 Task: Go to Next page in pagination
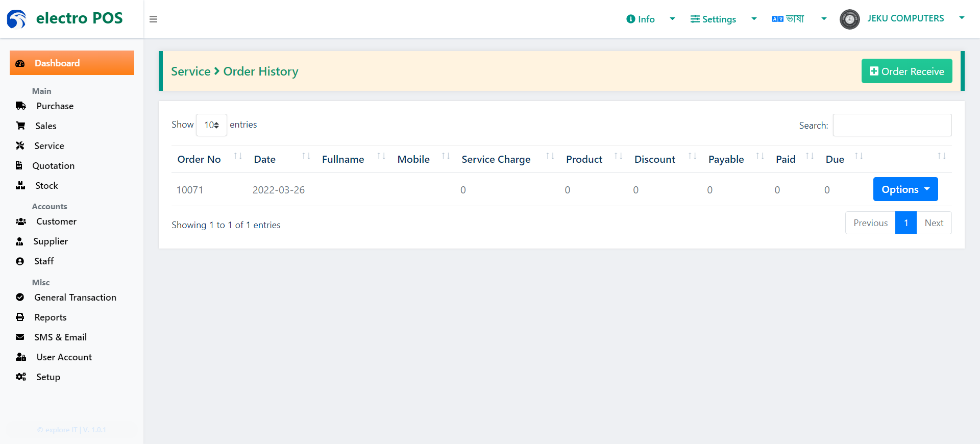(934, 223)
